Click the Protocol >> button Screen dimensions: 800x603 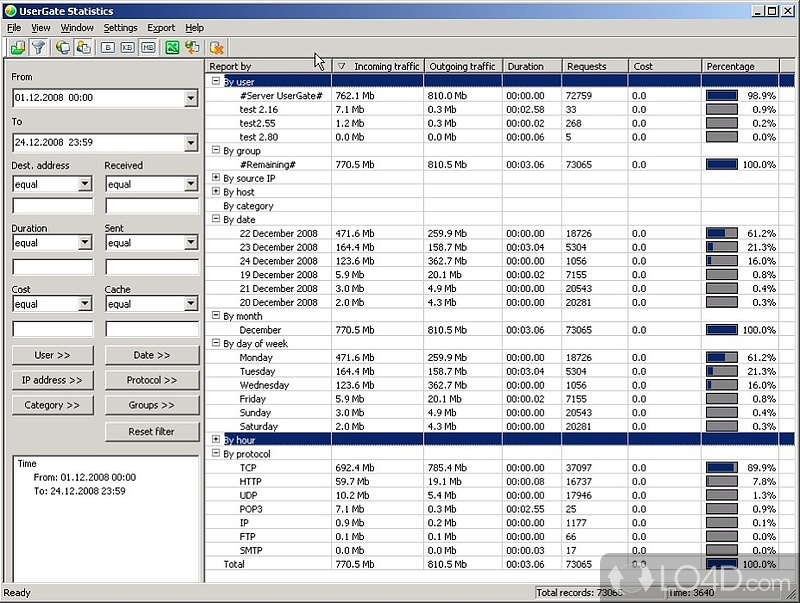[151, 380]
